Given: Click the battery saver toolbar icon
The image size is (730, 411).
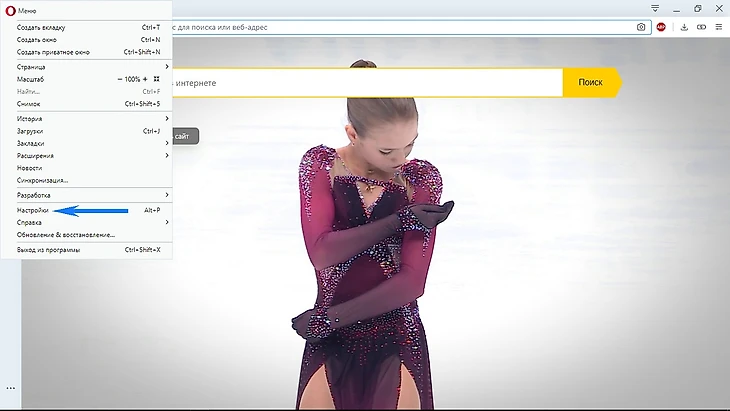Looking at the screenshot, I should [701, 27].
